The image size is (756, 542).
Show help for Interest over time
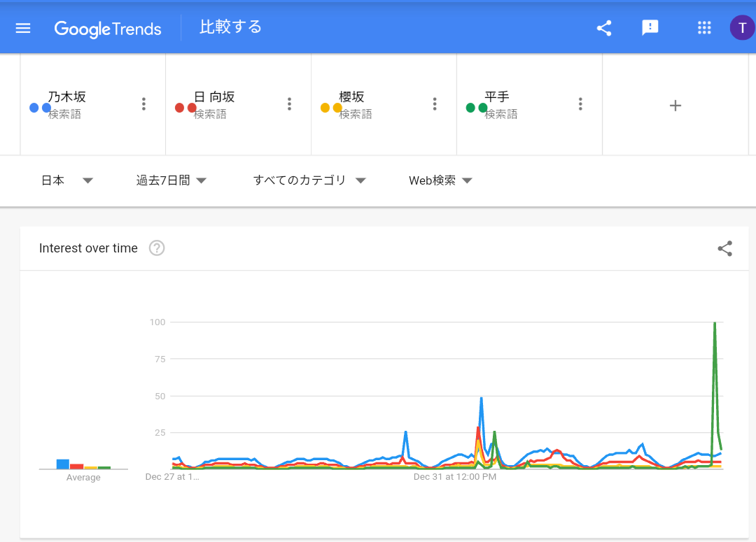[x=157, y=248]
